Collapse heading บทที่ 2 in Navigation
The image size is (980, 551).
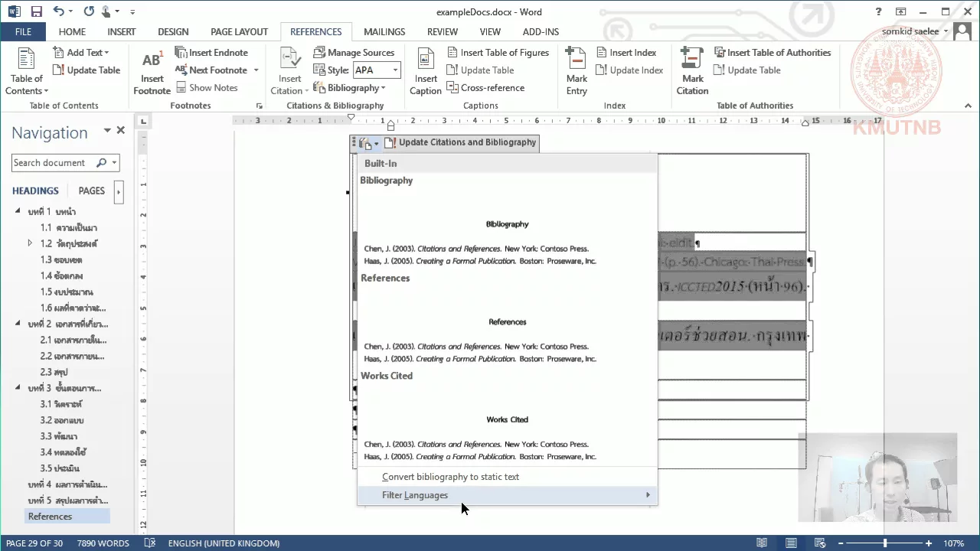pos(18,324)
